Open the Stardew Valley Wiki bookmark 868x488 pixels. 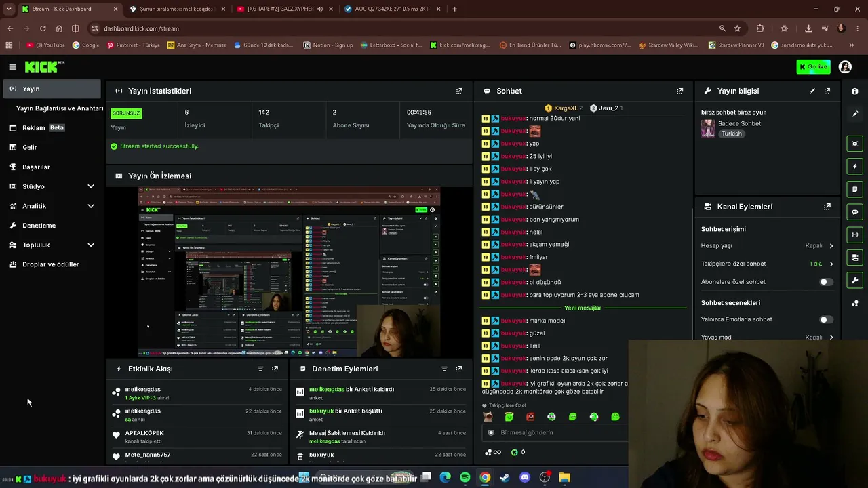(x=669, y=45)
